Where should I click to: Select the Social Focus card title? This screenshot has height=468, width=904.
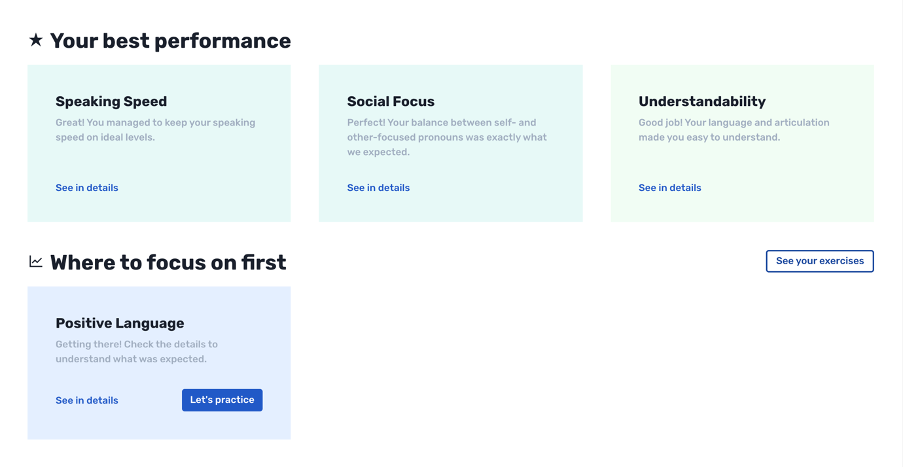(391, 101)
